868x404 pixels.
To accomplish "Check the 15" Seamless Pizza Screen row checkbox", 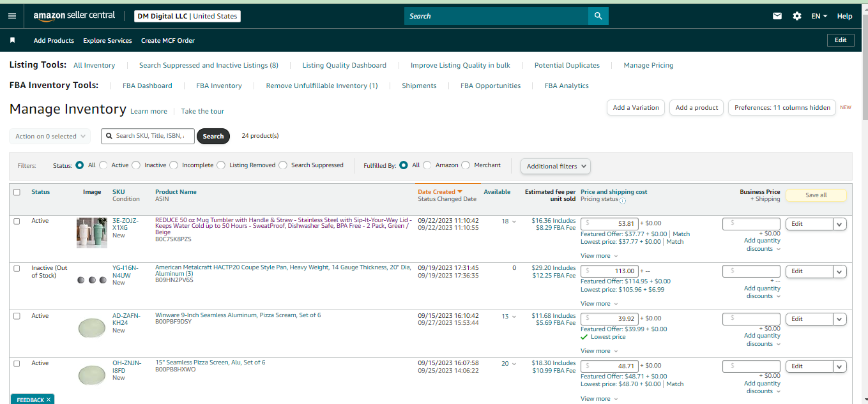I will [x=17, y=364].
